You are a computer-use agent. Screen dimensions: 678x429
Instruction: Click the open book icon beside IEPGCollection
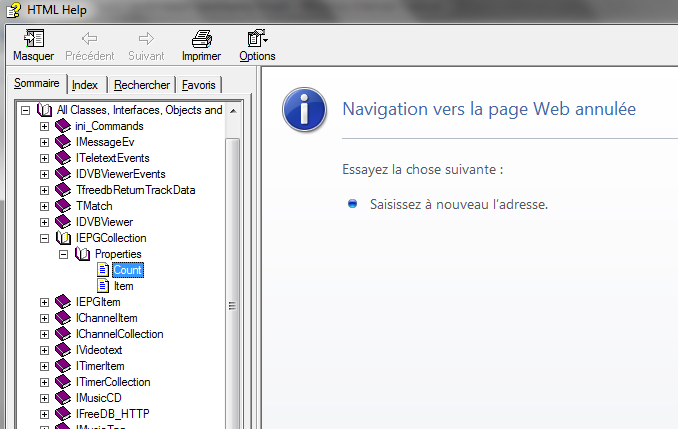pos(64,238)
